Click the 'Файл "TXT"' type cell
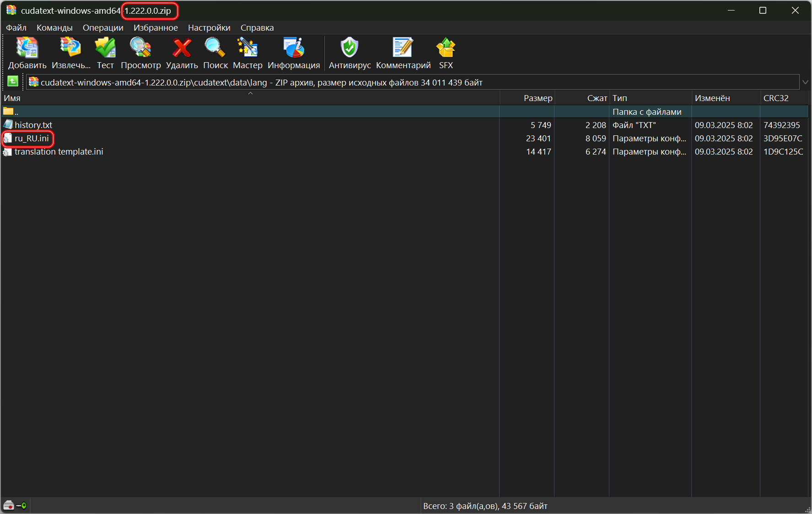Image resolution: width=812 pixels, height=514 pixels. 634,125
